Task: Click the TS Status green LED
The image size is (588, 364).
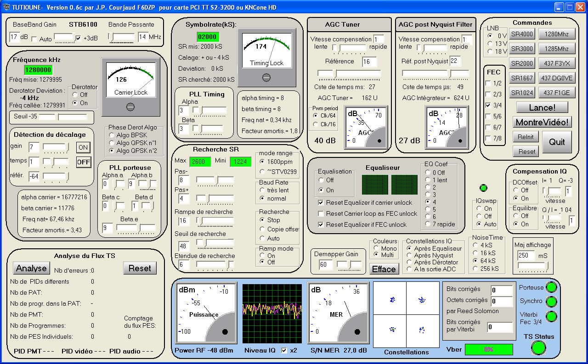Action: [538, 348]
